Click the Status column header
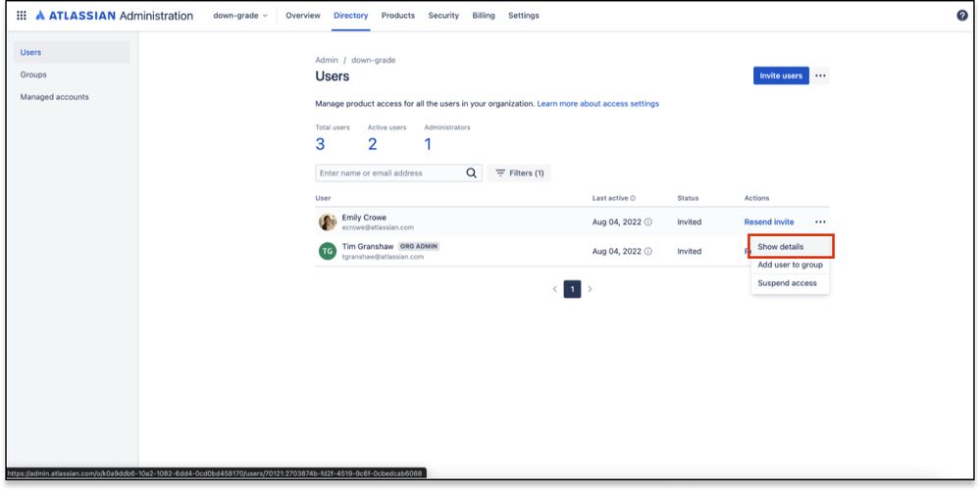 (x=688, y=199)
